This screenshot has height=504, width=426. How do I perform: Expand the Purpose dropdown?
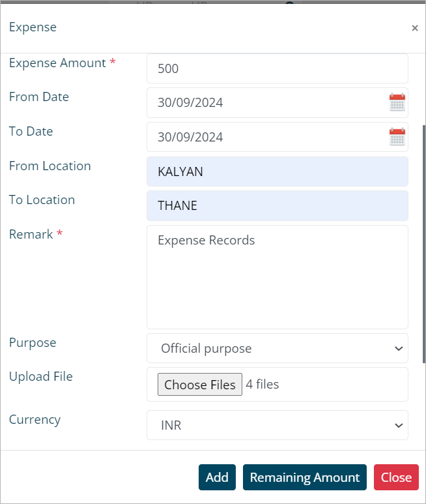(x=277, y=348)
